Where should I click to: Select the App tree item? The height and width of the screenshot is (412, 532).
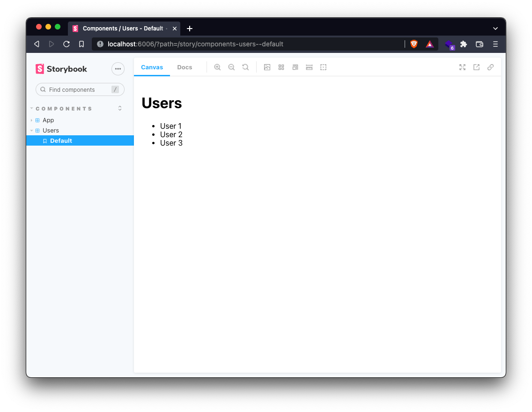coord(48,120)
